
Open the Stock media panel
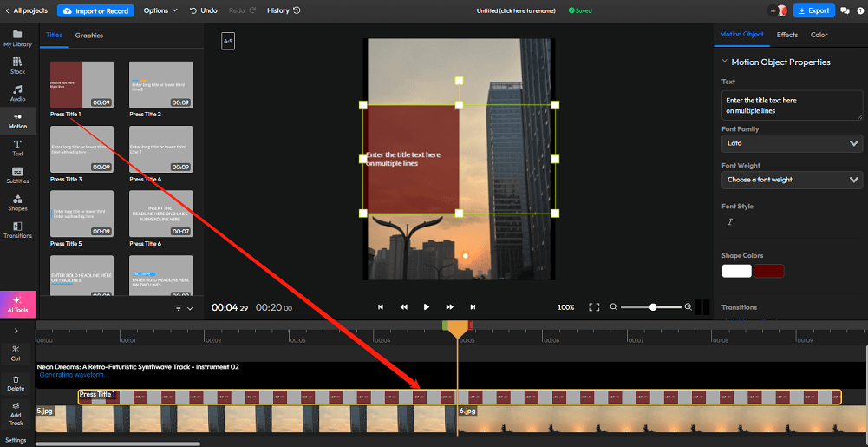(17, 65)
